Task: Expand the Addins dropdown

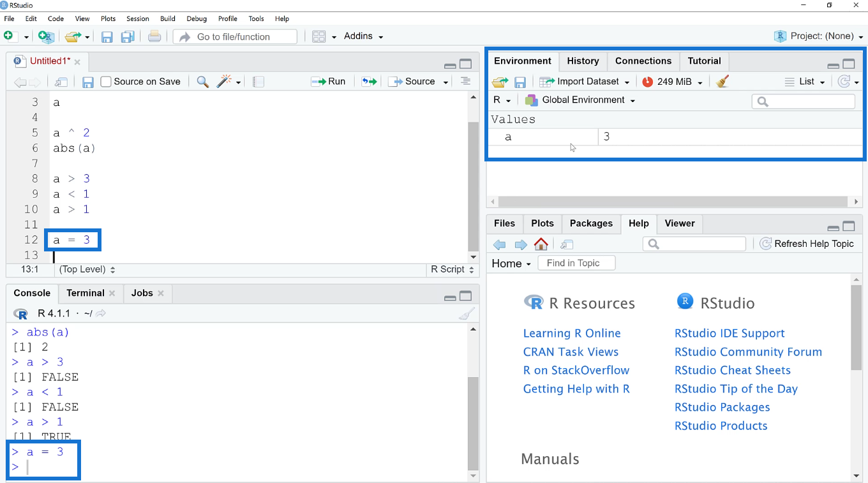Action: point(364,36)
